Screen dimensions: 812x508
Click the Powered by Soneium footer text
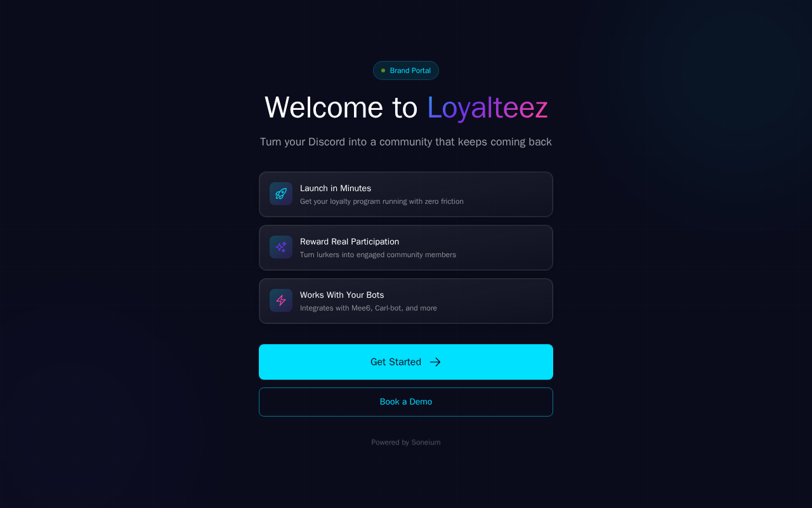pos(406,443)
